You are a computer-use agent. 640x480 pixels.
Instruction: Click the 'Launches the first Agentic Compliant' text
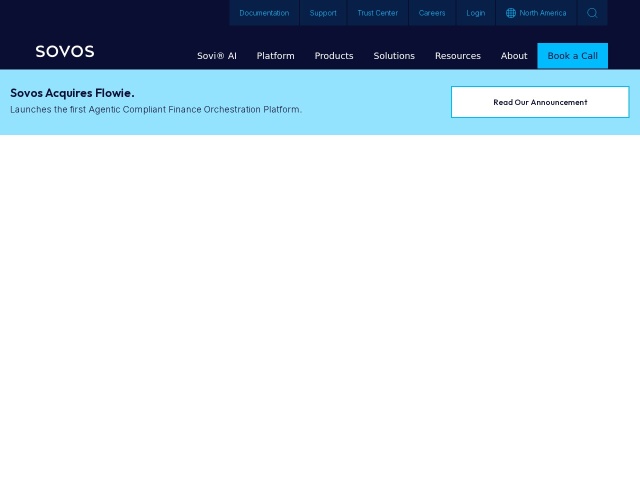coord(88,109)
